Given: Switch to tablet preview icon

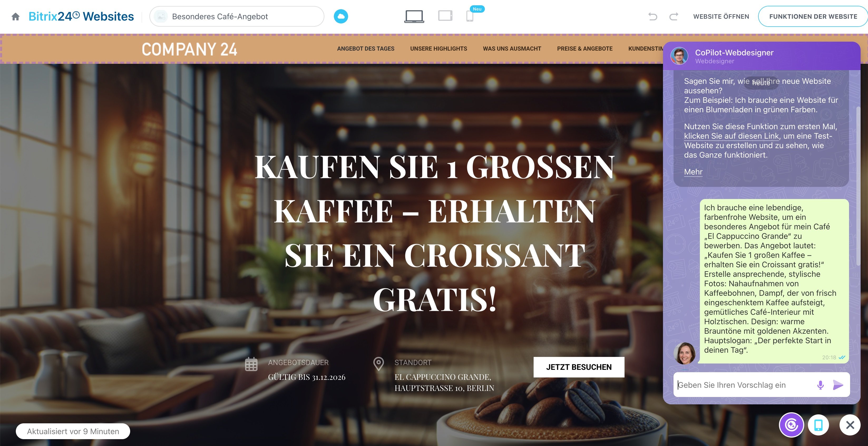Looking at the screenshot, I should tap(445, 16).
